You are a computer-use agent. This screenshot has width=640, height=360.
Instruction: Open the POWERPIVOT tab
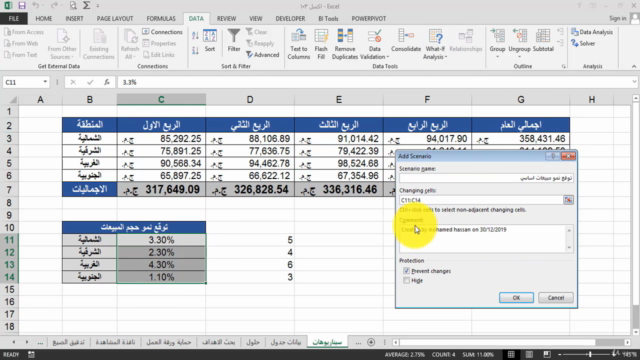[x=369, y=18]
